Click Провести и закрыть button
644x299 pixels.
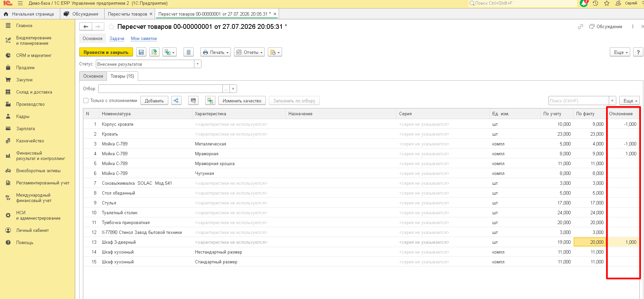tap(106, 52)
